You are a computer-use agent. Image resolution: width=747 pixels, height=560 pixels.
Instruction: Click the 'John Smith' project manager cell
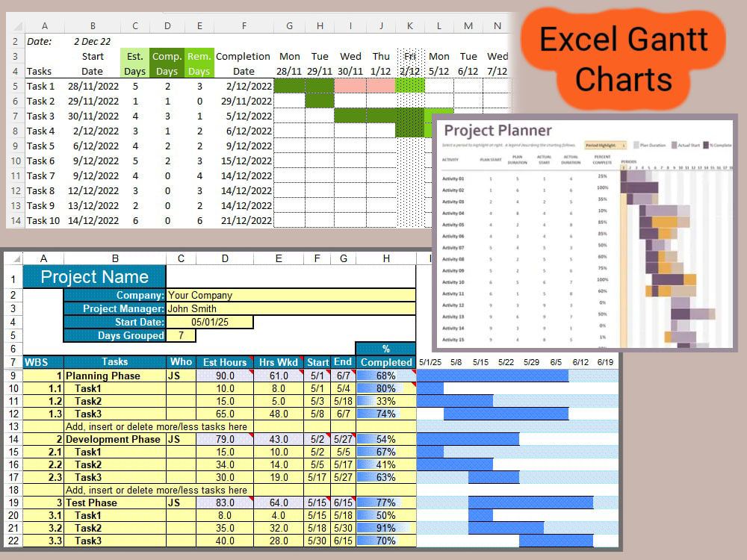pyautogui.click(x=291, y=308)
